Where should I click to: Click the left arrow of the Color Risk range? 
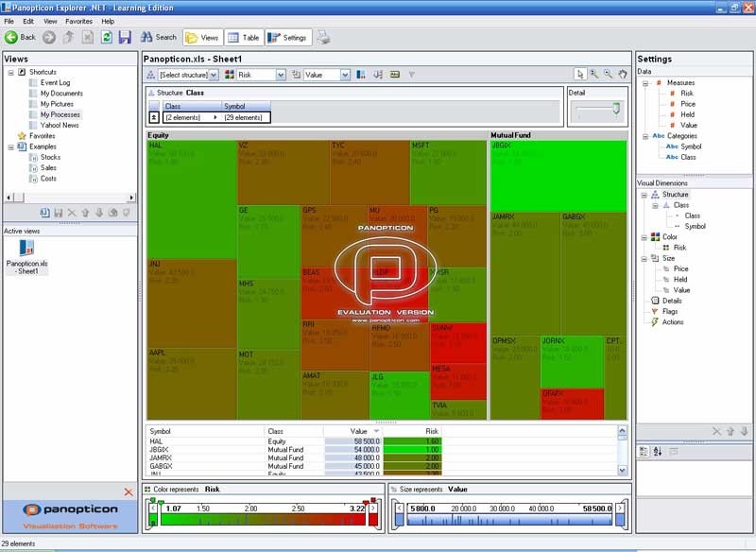(153, 508)
